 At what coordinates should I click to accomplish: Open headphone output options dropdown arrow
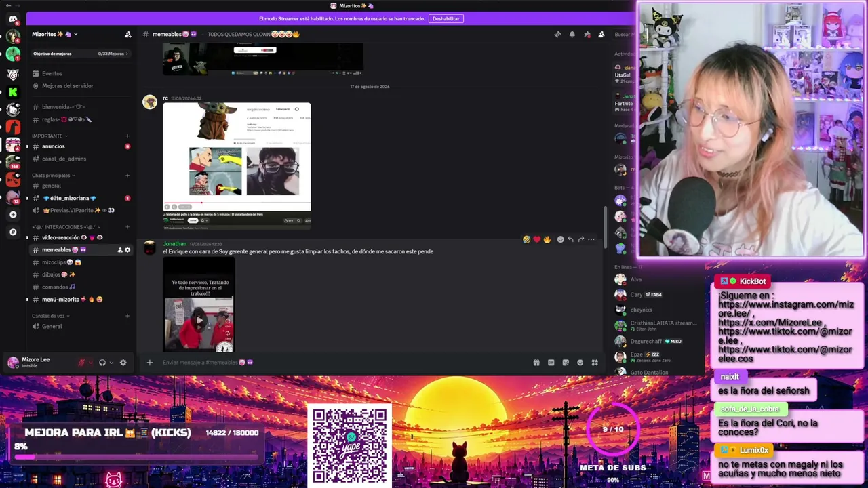(111, 363)
